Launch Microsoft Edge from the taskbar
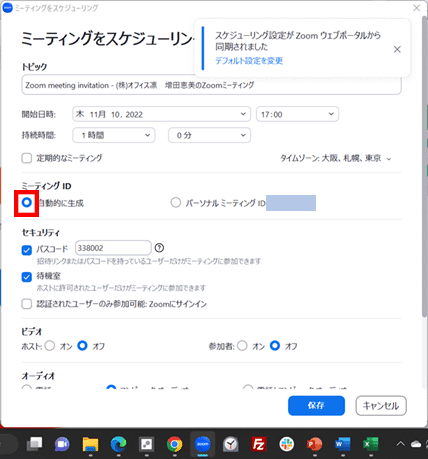 point(118,444)
